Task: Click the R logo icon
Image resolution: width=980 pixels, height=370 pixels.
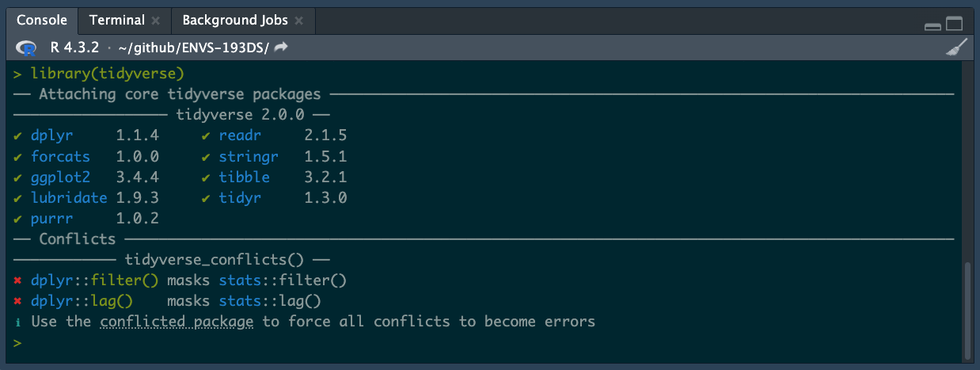Action: point(26,48)
